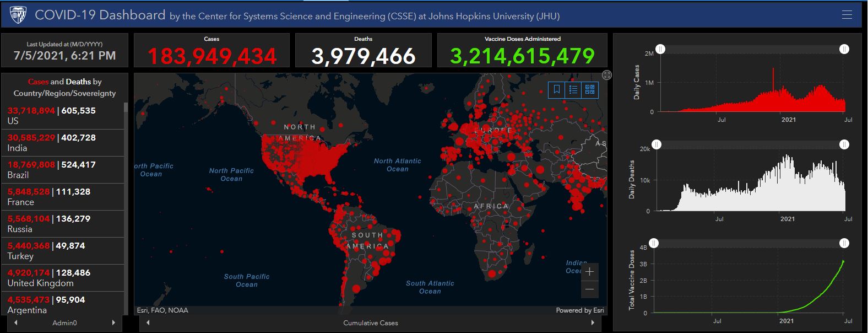Zoom in on the map

[589, 271]
